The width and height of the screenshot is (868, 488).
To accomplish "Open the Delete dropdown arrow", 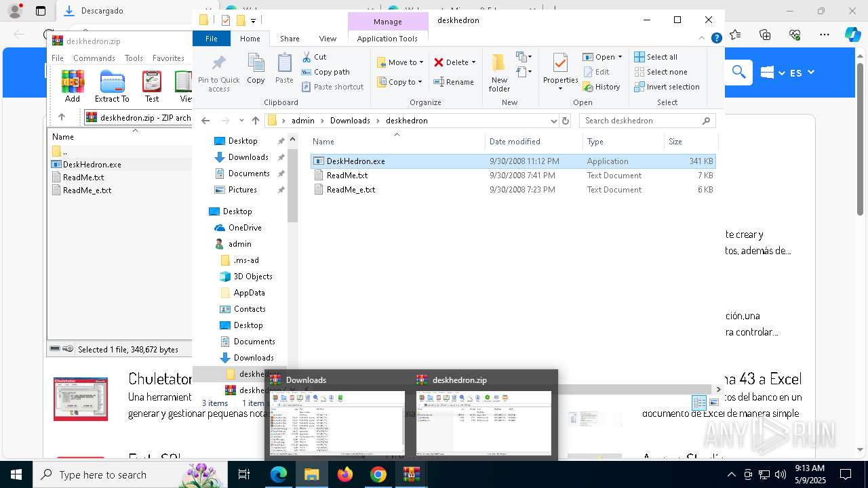I will (x=473, y=62).
